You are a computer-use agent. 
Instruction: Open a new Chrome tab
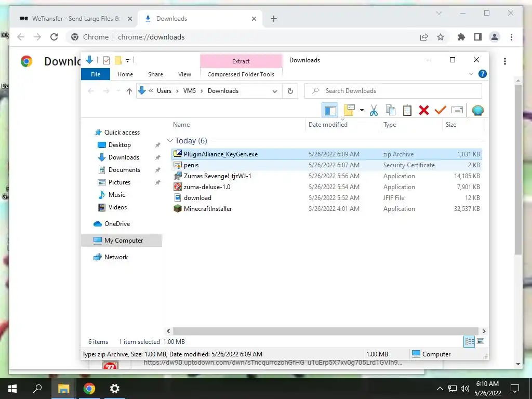(274, 19)
